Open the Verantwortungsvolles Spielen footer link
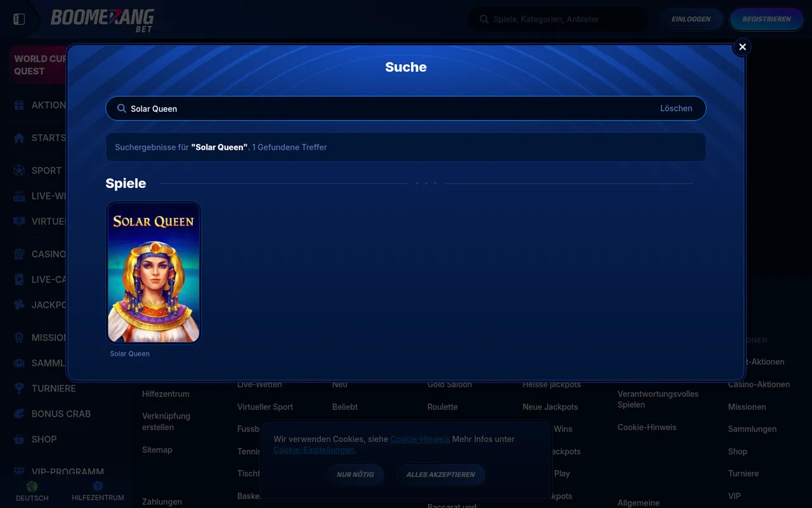Screen dimensions: 812x508 [x=658, y=399]
